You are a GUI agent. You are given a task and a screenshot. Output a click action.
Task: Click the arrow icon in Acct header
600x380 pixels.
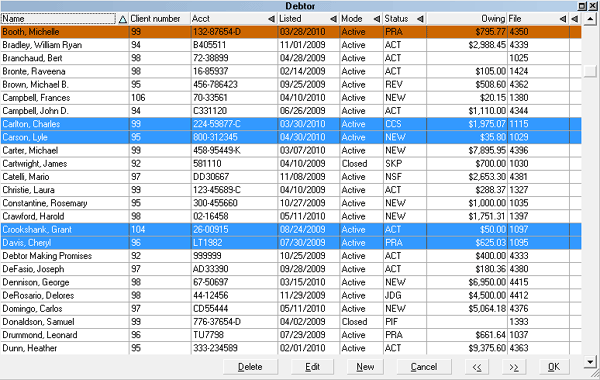(x=271, y=19)
